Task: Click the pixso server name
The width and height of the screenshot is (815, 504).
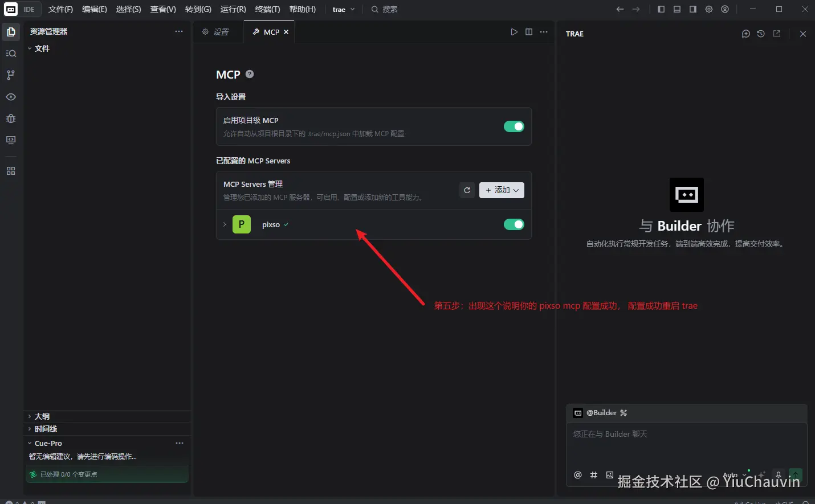Action: tap(271, 224)
